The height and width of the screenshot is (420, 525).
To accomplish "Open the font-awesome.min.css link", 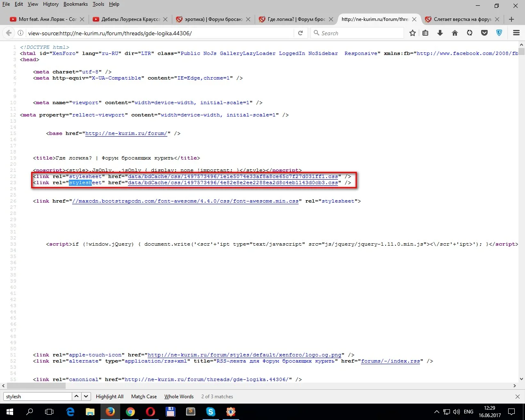I will pyautogui.click(x=185, y=201).
